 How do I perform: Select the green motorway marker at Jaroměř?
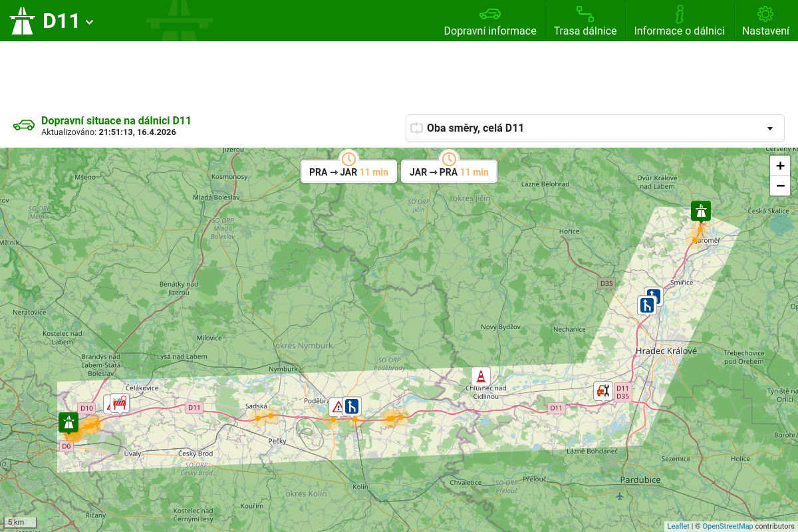click(x=700, y=211)
